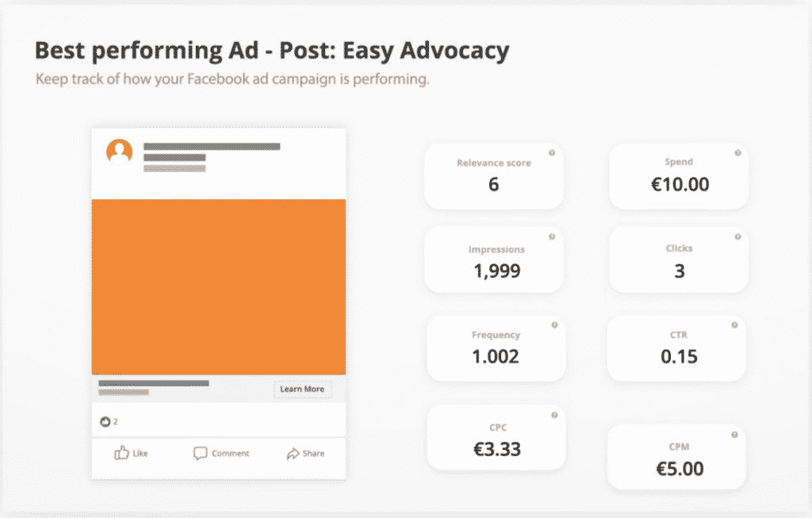Click the Like thumbs-up icon
The image size is (812, 518).
coord(121,453)
